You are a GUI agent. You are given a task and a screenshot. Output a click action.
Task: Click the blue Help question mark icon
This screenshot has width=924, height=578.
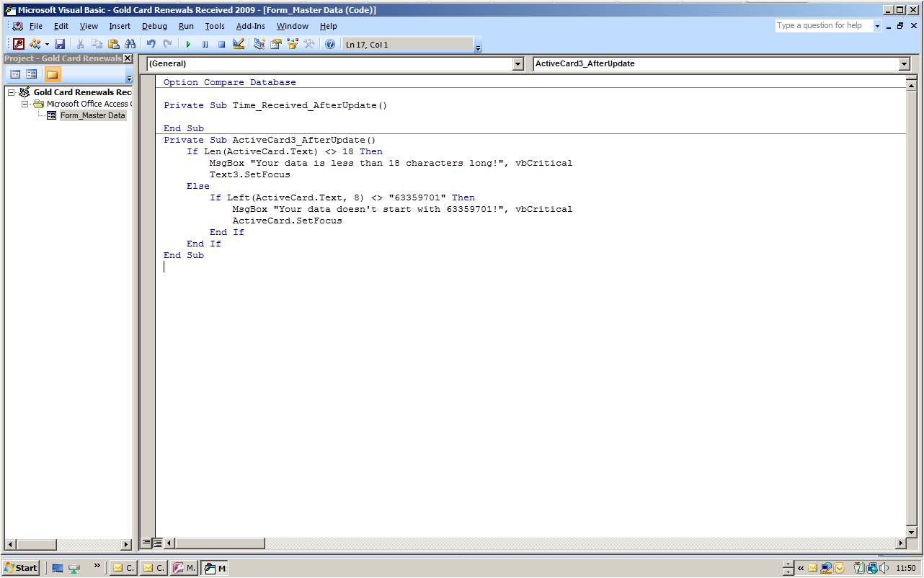tap(330, 45)
